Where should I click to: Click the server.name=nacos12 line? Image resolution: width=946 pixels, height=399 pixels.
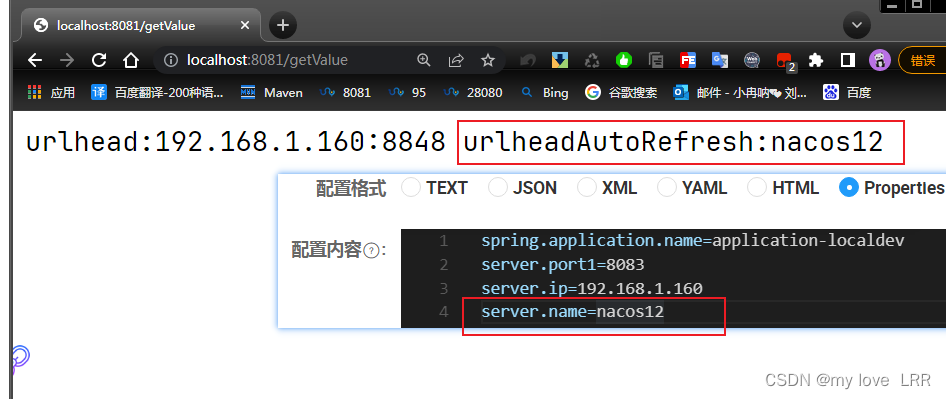click(573, 312)
